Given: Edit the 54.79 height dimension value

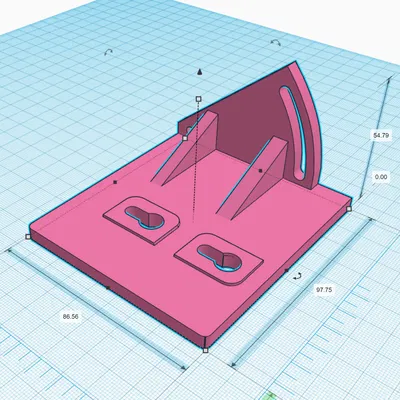Looking at the screenshot, I should (x=381, y=135).
